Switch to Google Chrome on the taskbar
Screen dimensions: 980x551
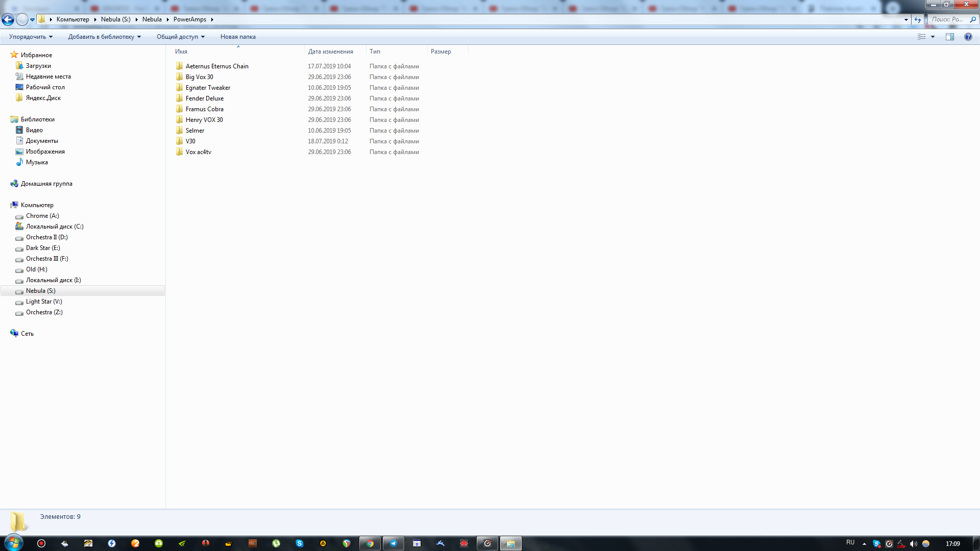pyautogui.click(x=370, y=543)
